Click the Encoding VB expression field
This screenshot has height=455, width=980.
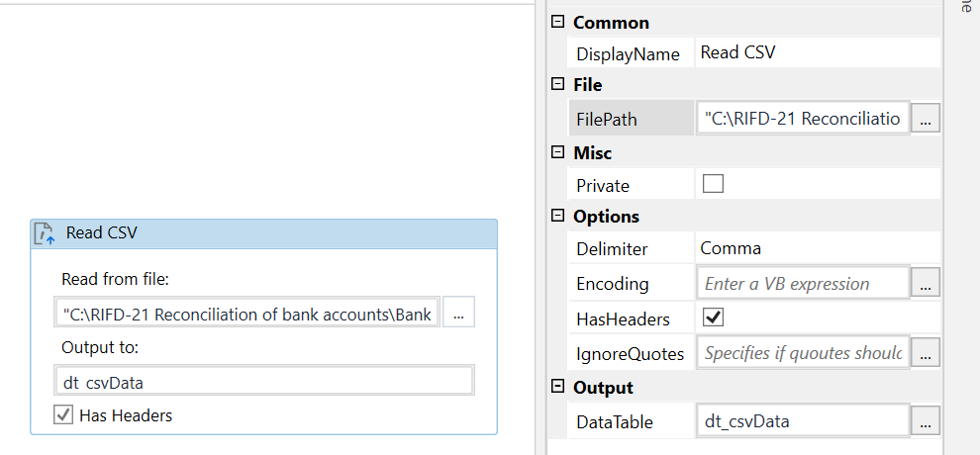(803, 284)
